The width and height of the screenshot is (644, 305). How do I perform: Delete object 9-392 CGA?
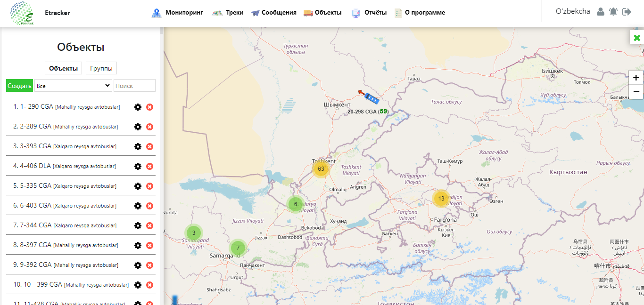pos(150,265)
